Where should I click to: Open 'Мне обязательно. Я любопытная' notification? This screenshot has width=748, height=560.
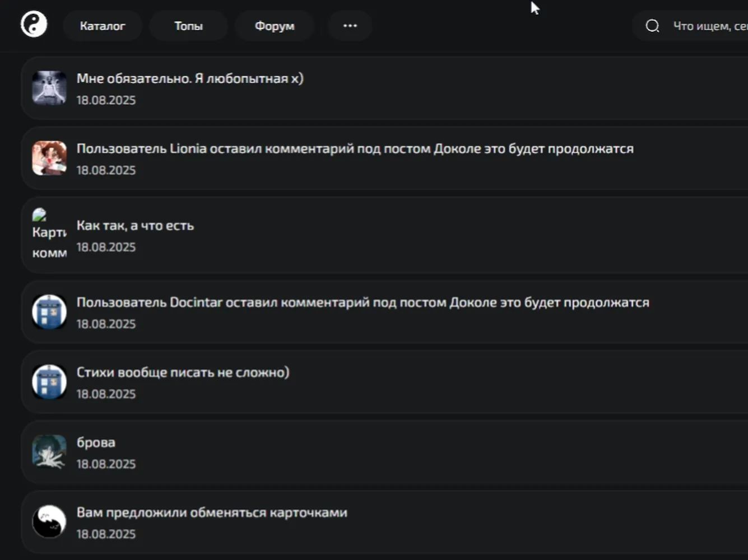[x=190, y=78]
